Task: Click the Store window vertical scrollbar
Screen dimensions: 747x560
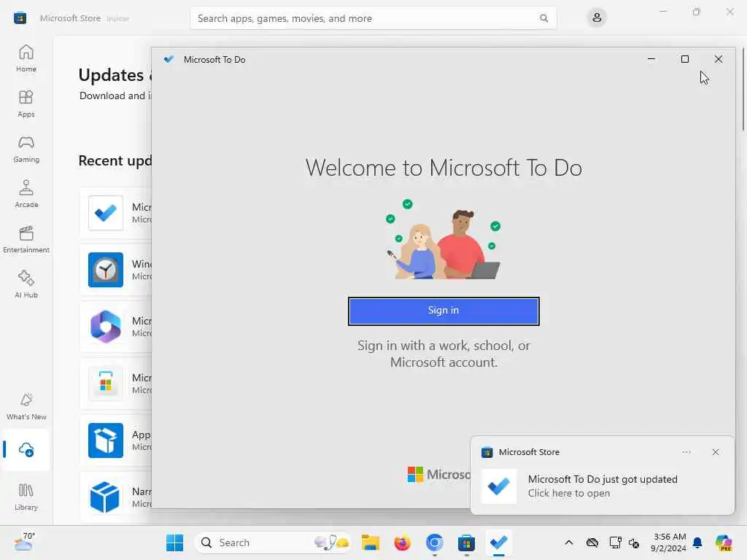Action: [743, 88]
